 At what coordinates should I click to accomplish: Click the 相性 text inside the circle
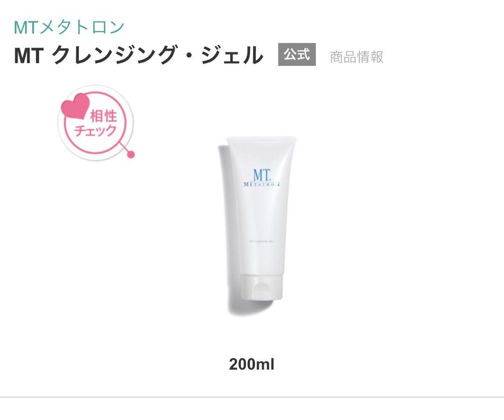pos(104,116)
